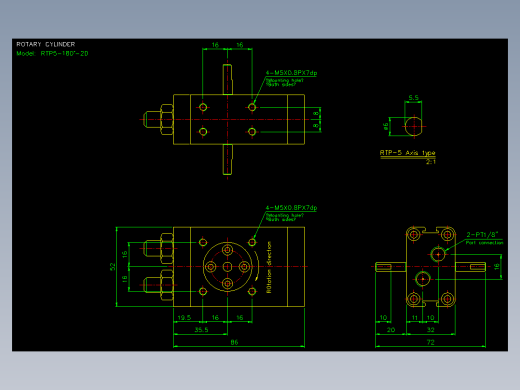Select the 32 dimension in the side view
520x390 pixels.
tap(431, 330)
